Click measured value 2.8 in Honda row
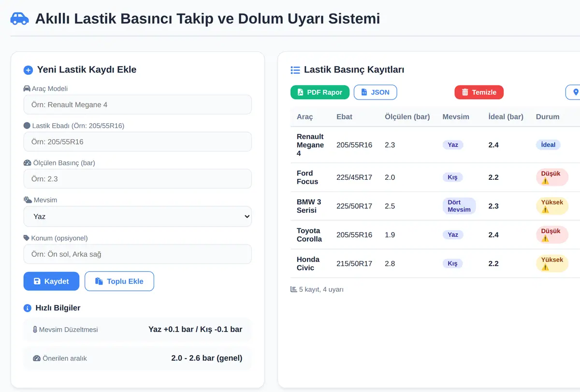 (390, 263)
